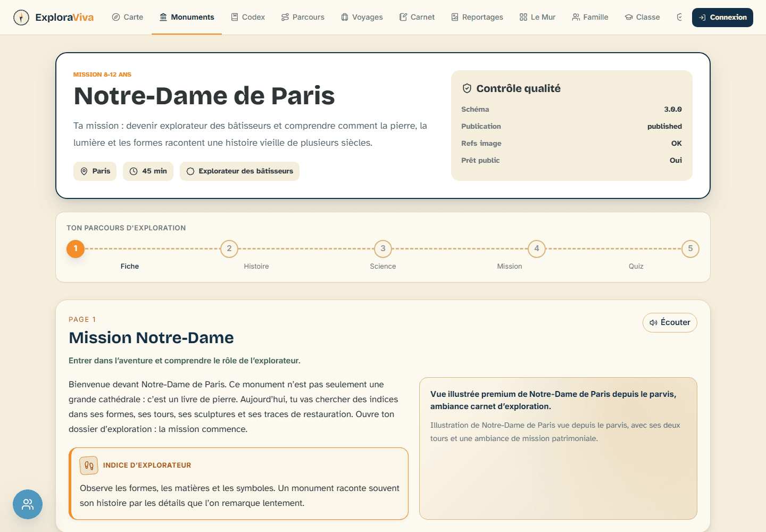
Task: Open the Carte compass icon in navigation
Action: click(x=116, y=17)
